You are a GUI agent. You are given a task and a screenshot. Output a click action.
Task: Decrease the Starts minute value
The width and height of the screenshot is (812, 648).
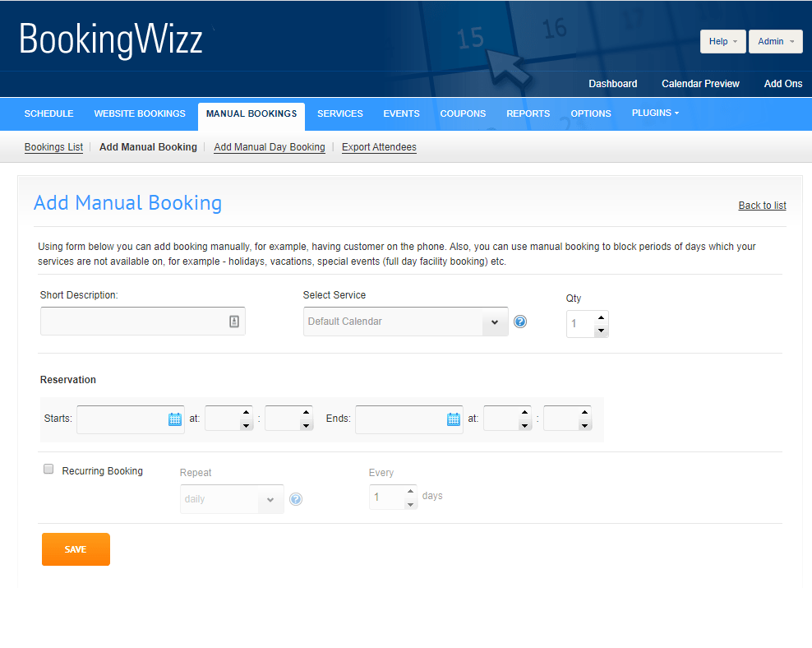pyautogui.click(x=306, y=426)
